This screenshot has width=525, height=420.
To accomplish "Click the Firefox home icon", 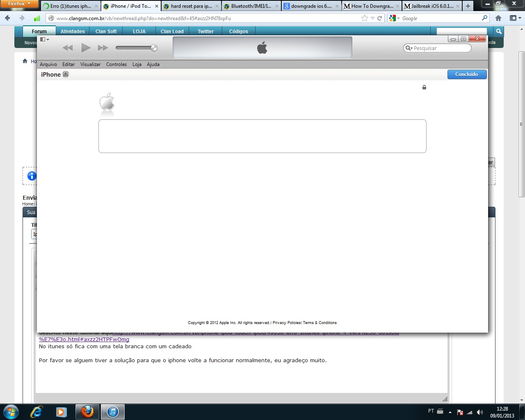I will click(x=498, y=18).
